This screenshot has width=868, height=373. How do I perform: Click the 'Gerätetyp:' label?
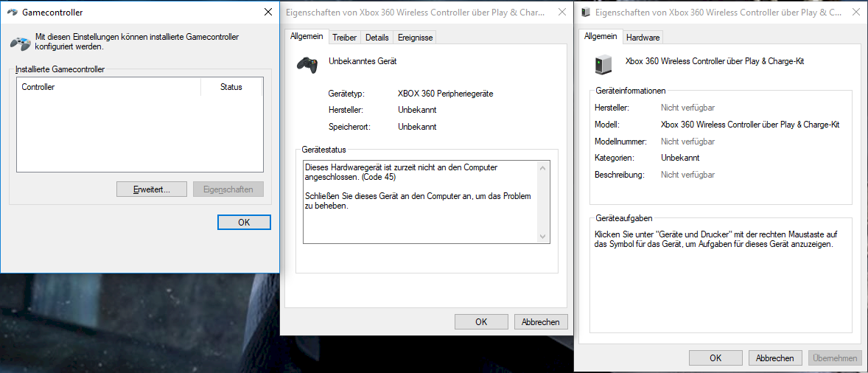[346, 94]
